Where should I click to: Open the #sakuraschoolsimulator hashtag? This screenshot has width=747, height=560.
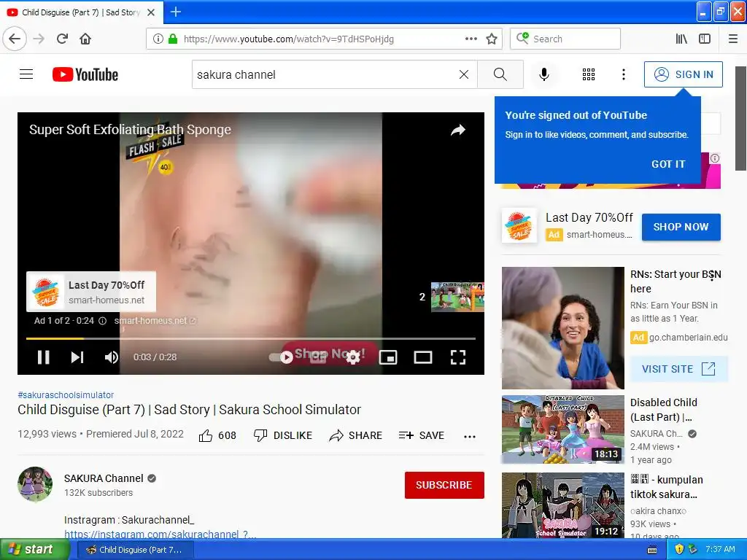(66, 394)
